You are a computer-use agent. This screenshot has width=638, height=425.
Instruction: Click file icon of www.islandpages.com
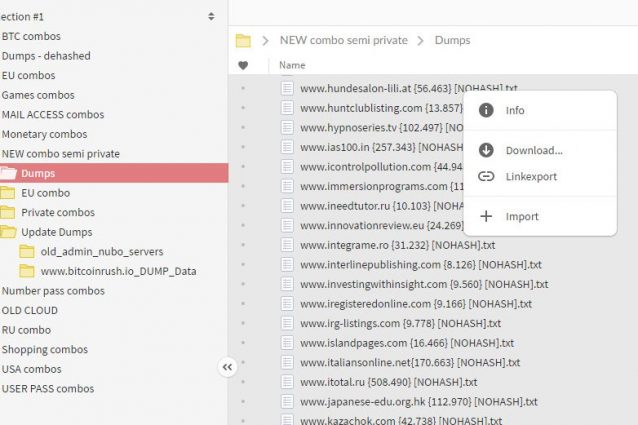(x=287, y=342)
